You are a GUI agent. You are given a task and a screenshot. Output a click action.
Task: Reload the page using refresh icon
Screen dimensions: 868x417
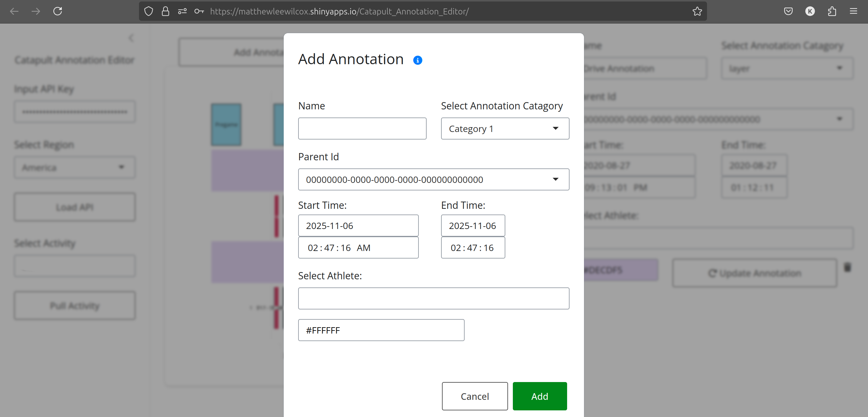[x=57, y=11]
